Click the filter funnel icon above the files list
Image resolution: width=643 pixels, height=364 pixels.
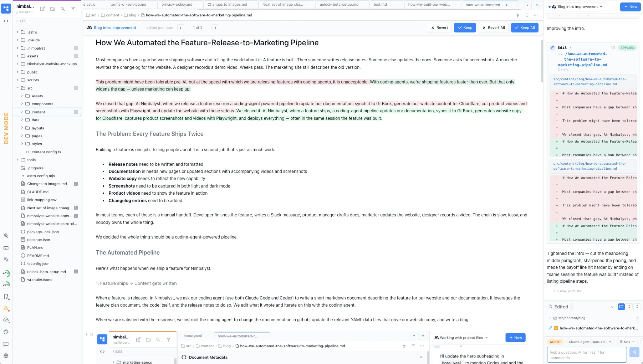point(73,9)
